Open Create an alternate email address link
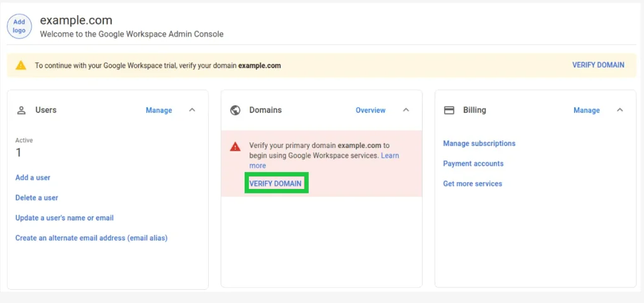 (x=91, y=238)
